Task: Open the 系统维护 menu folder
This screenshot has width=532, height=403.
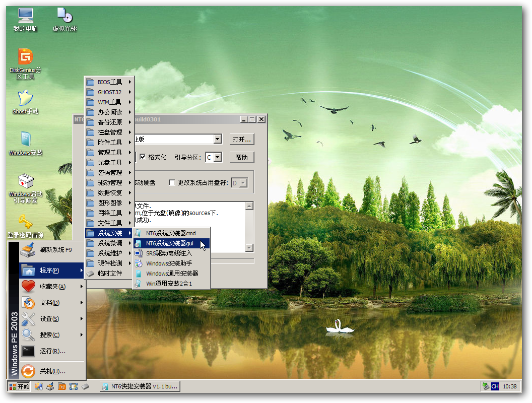Action: (109, 253)
